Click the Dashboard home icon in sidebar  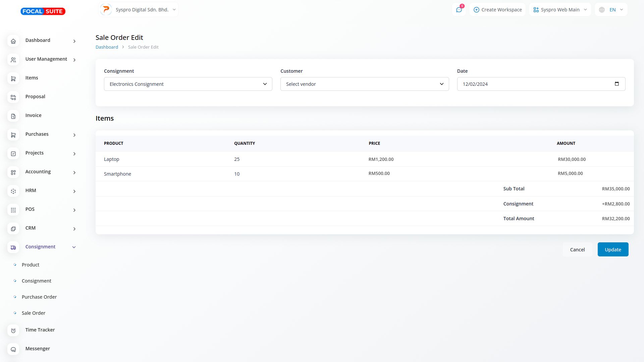tap(13, 41)
